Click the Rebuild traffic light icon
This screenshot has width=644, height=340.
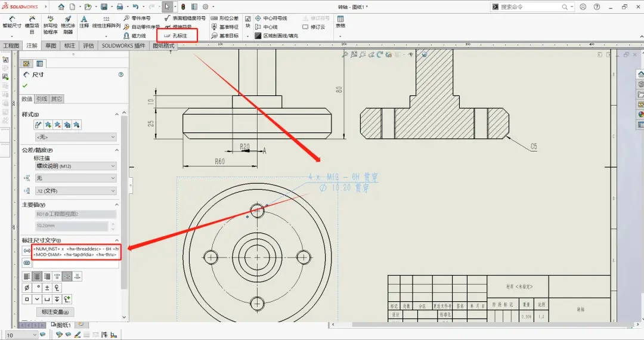tap(183, 7)
